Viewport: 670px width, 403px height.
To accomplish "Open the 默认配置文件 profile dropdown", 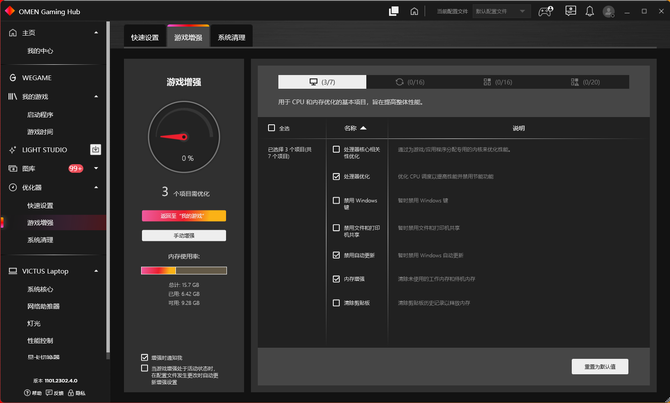I will [x=501, y=12].
